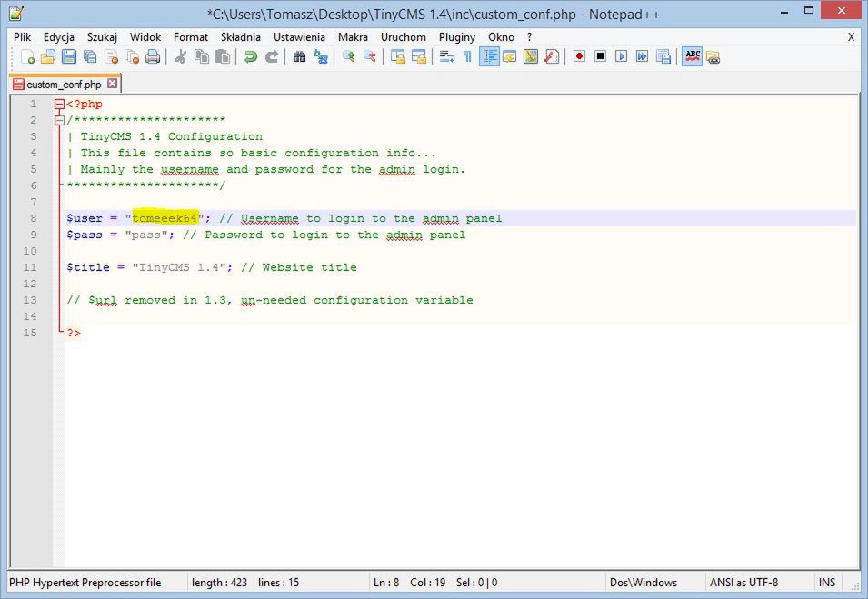The width and height of the screenshot is (868, 599).
Task: Click the Open file folder icon
Action: click(48, 56)
